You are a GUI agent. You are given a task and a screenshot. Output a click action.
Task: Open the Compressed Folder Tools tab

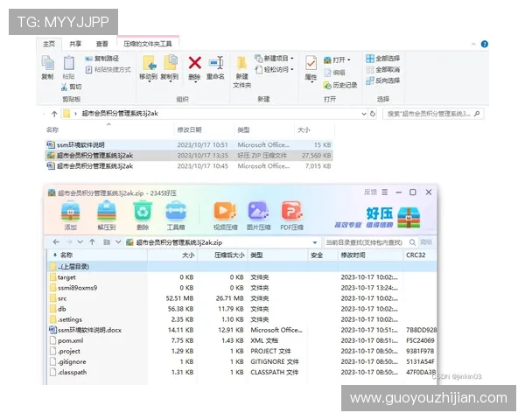148,44
